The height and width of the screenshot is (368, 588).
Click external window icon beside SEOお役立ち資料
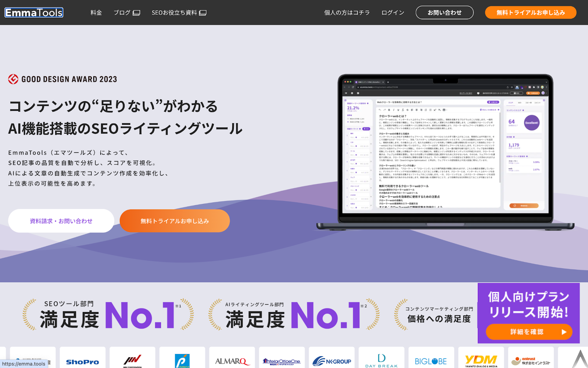coord(203,13)
